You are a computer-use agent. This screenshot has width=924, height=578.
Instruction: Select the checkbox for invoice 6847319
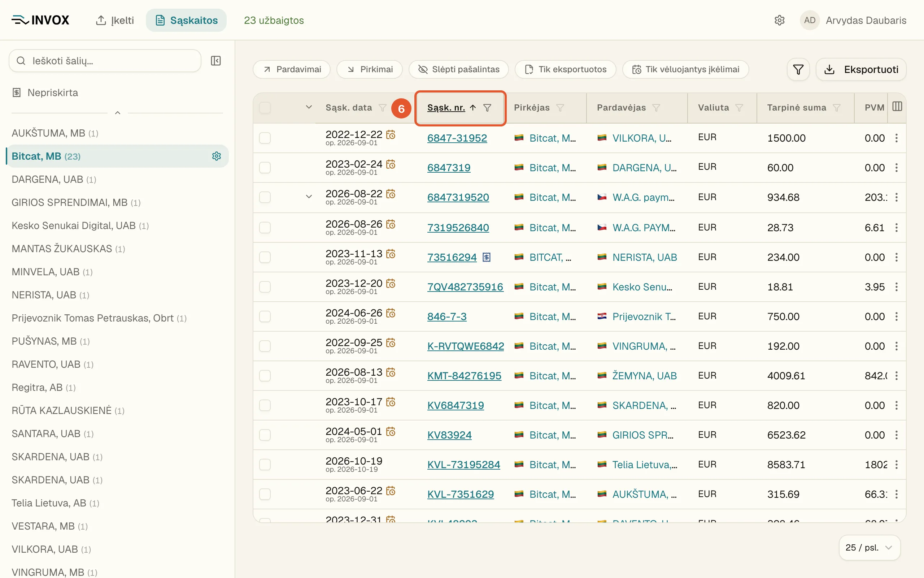(265, 167)
